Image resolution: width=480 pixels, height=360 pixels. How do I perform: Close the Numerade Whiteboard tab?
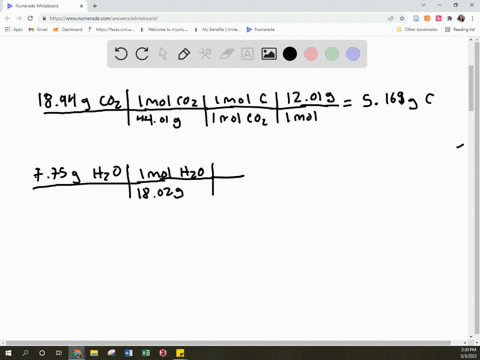[82, 6]
